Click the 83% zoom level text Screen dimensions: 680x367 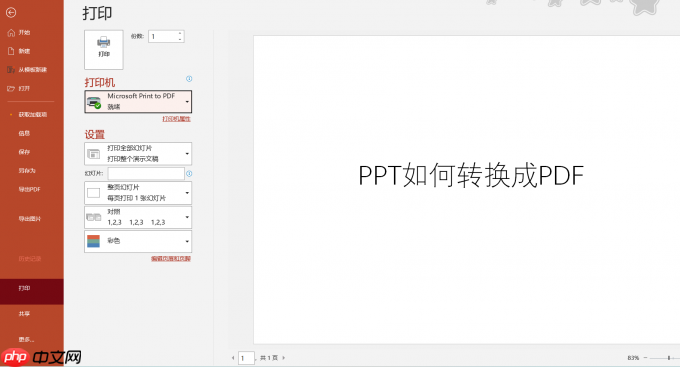click(633, 358)
